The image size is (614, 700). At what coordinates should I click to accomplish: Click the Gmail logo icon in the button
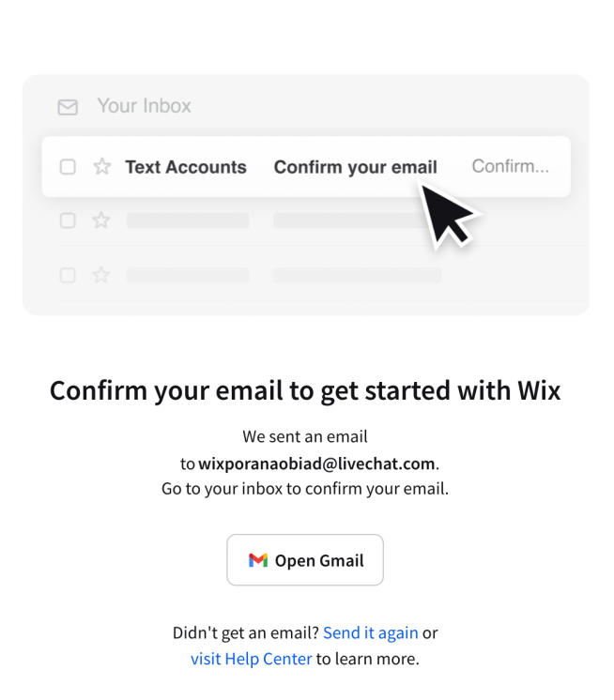click(258, 560)
